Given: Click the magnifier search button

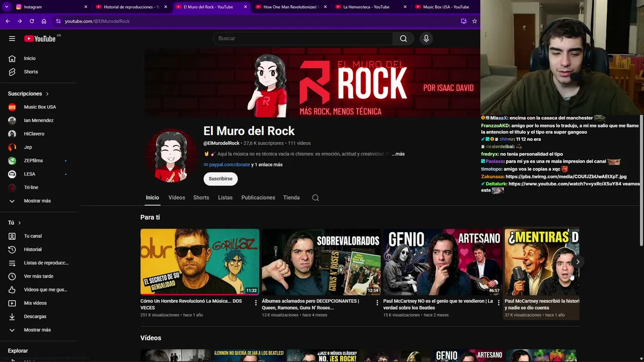Looking at the screenshot, I should [x=404, y=39].
